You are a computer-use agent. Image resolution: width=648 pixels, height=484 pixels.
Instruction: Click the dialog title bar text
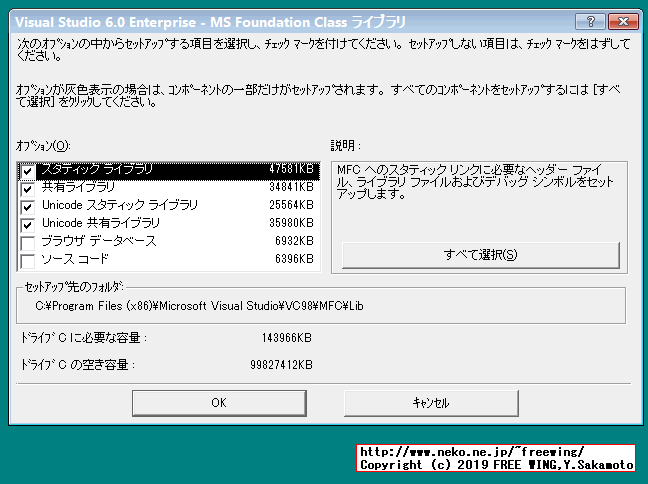coord(210,22)
